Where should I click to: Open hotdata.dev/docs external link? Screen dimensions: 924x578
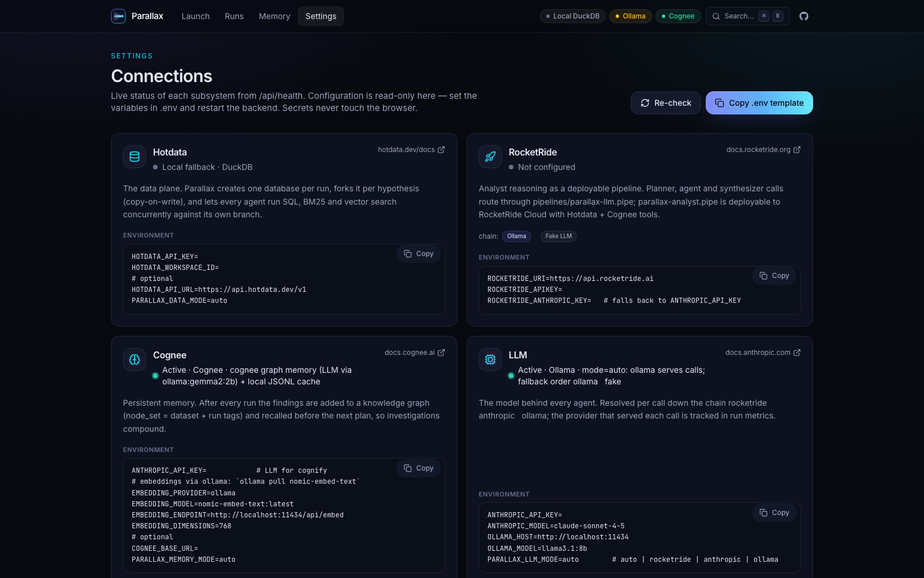tap(411, 150)
